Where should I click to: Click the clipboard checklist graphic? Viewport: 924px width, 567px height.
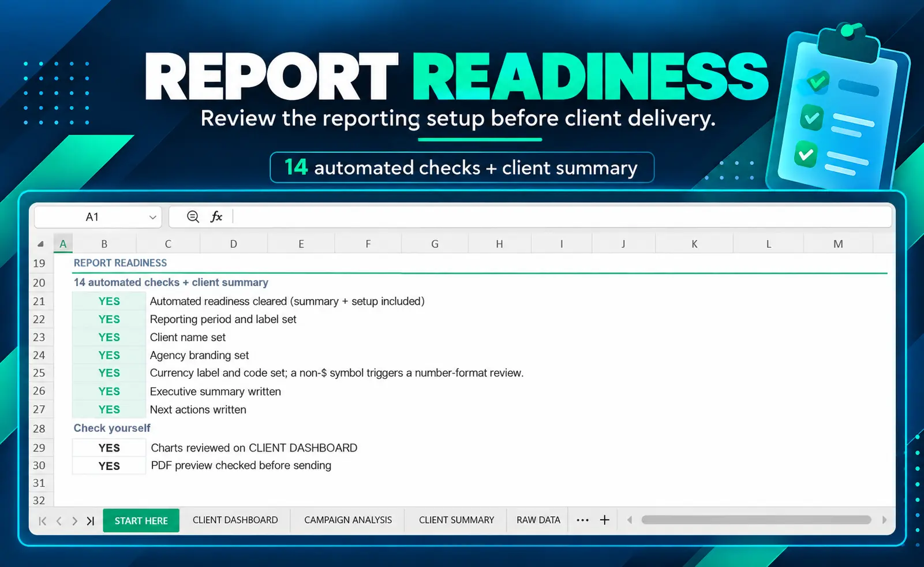838,107
